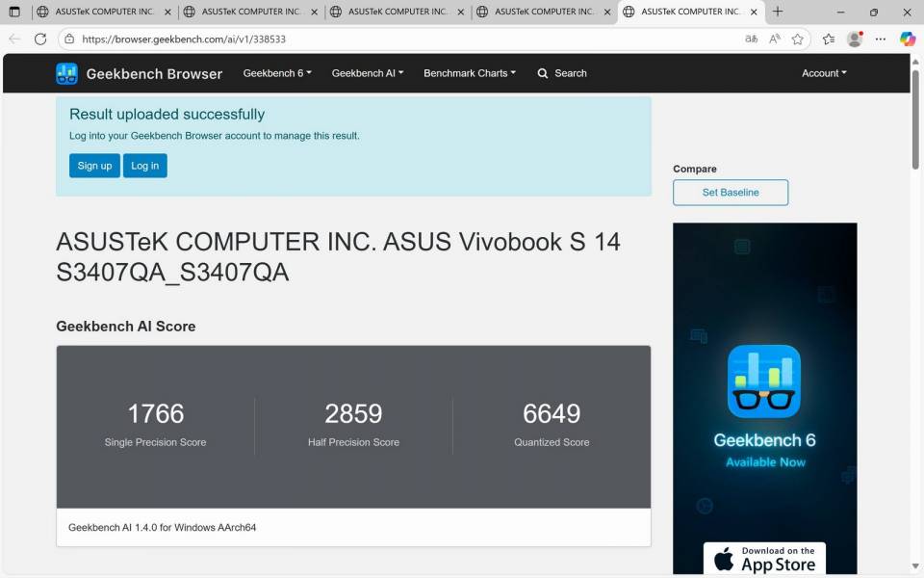Open the Geekbench AI menu

click(367, 73)
